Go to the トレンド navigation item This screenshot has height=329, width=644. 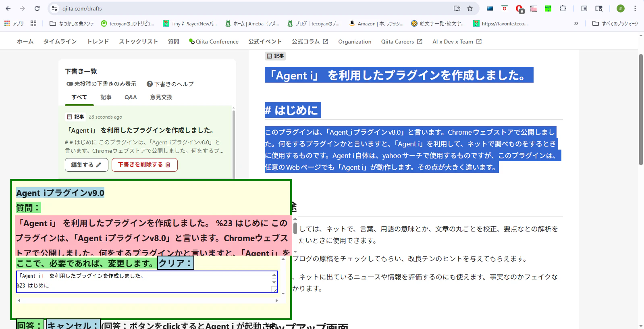pyautogui.click(x=98, y=42)
